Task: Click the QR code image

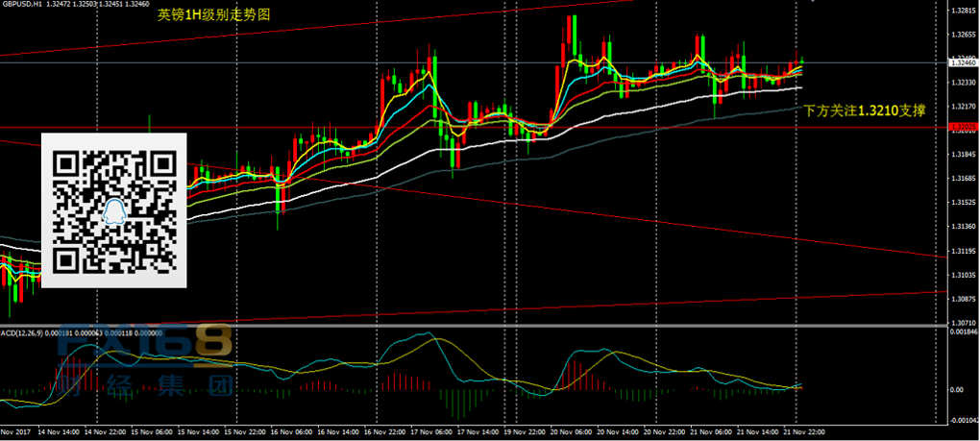Action: (x=114, y=210)
